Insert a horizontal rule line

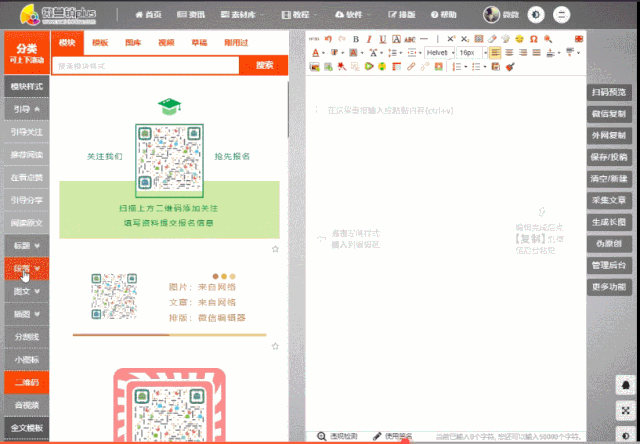coord(424,39)
